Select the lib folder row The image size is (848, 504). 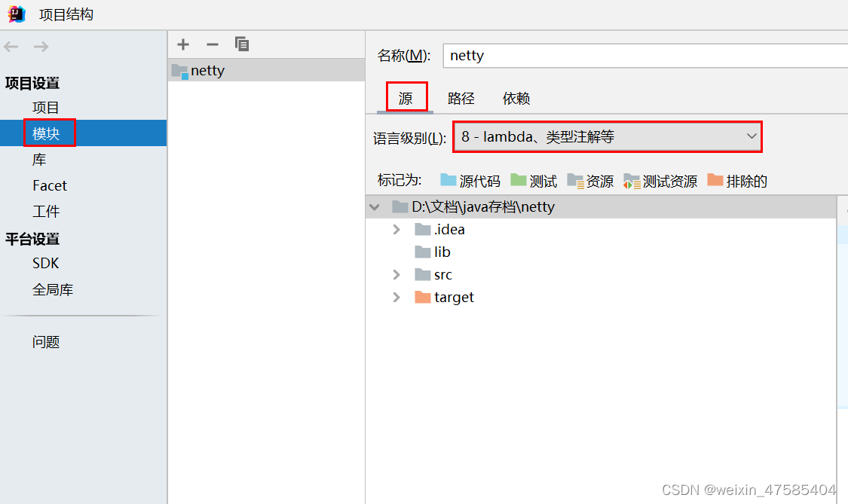point(601,252)
